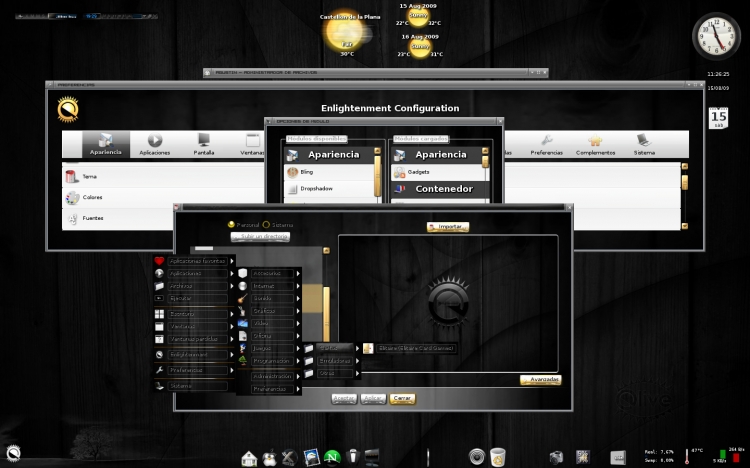Screen dimensions: 750x468
Task: Select Personal radio option
Action: pyautogui.click(x=243, y=224)
